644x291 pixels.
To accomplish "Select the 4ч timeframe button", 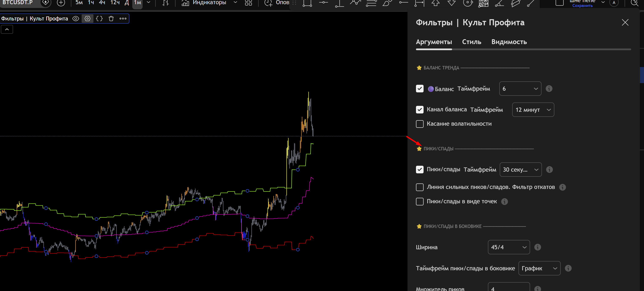I will click(x=102, y=3).
